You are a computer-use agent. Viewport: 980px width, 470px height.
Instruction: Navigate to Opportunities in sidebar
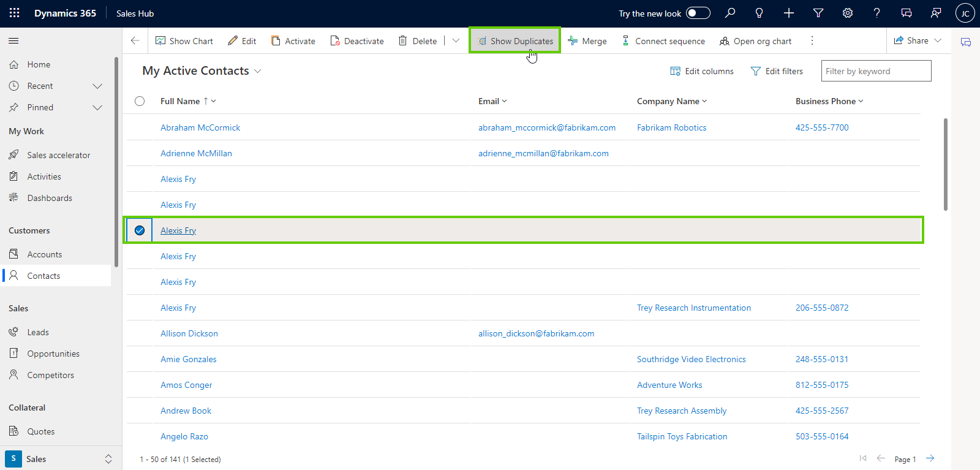(x=53, y=354)
